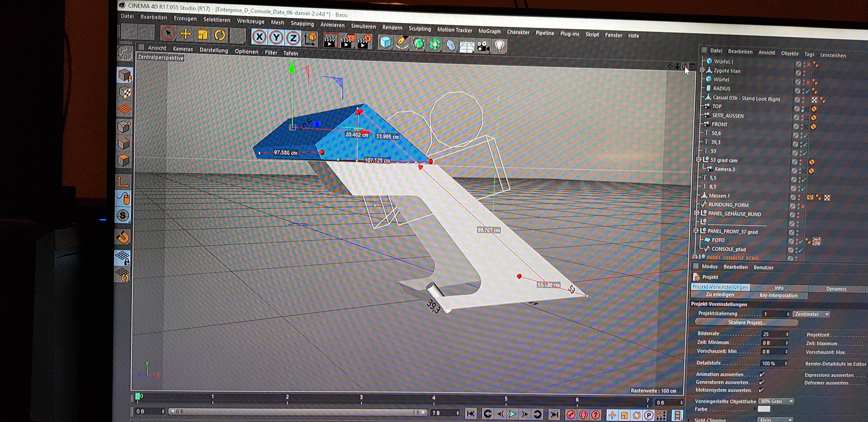This screenshot has width=868, height=422.
Task: Enable the Snap magnet icon in sidebar
Action: pos(123,237)
